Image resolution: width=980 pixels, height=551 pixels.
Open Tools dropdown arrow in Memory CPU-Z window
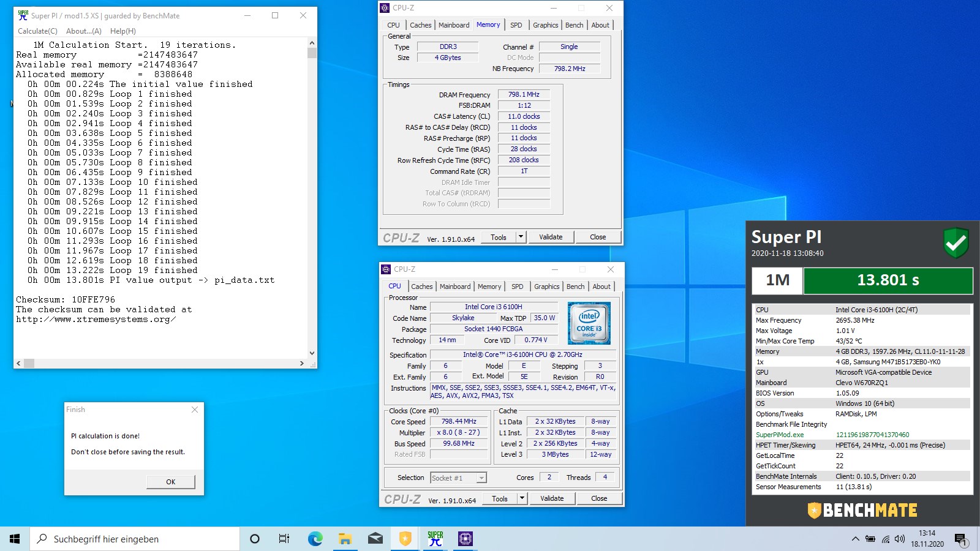click(521, 237)
